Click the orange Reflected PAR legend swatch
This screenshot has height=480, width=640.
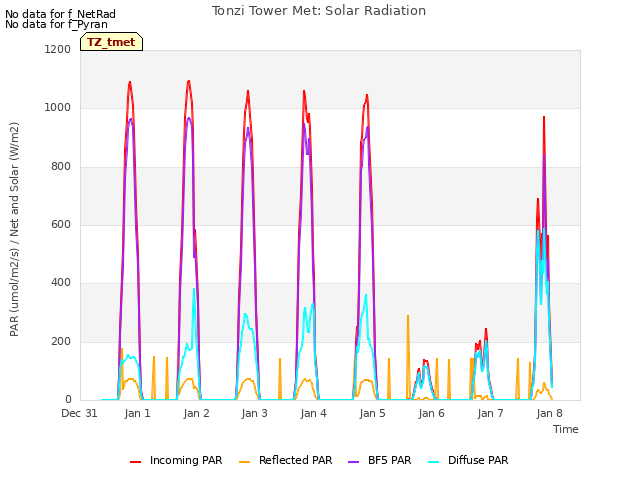[244, 462]
